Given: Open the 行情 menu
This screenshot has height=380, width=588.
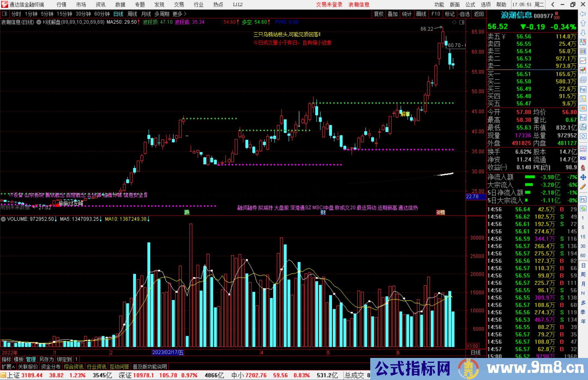Looking at the screenshot, I should pos(62,5).
